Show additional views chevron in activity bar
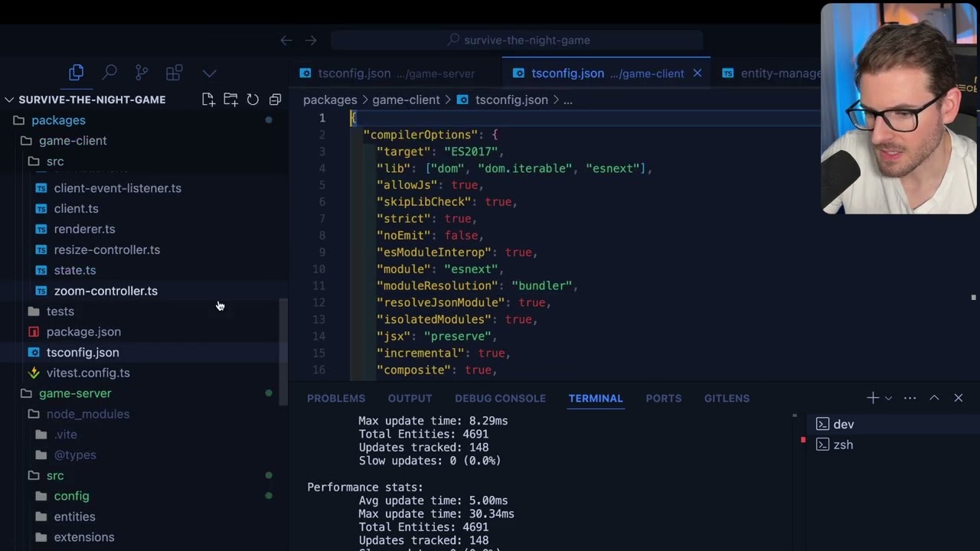The image size is (980, 551). (209, 73)
